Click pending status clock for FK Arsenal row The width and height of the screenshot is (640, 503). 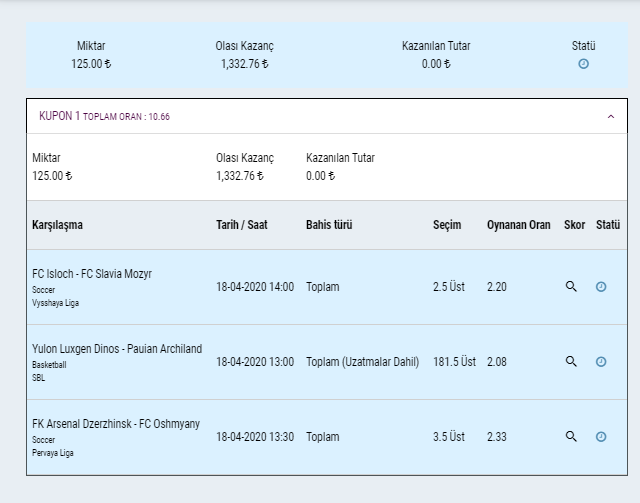[x=601, y=437]
